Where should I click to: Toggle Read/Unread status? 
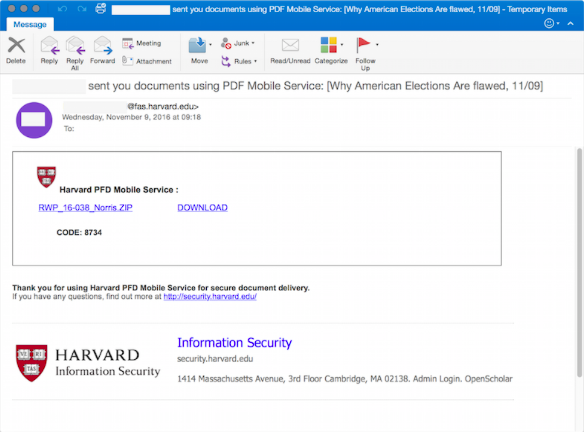coord(290,51)
